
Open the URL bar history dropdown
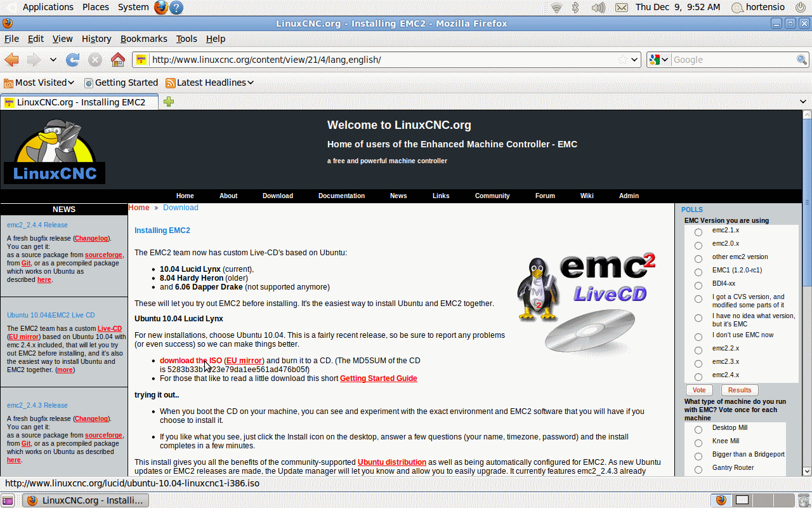click(634, 60)
